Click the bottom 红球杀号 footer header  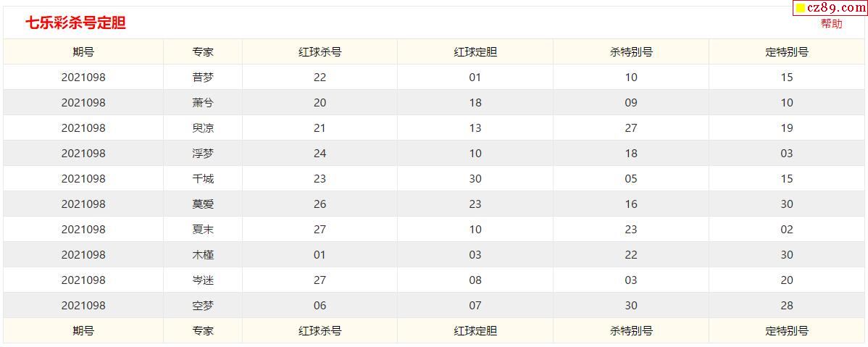coord(320,331)
